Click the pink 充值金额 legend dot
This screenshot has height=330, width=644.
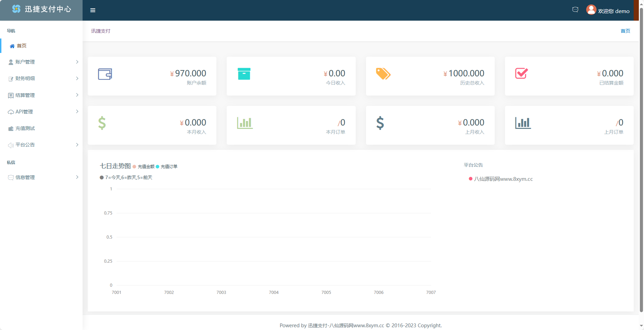pos(135,167)
